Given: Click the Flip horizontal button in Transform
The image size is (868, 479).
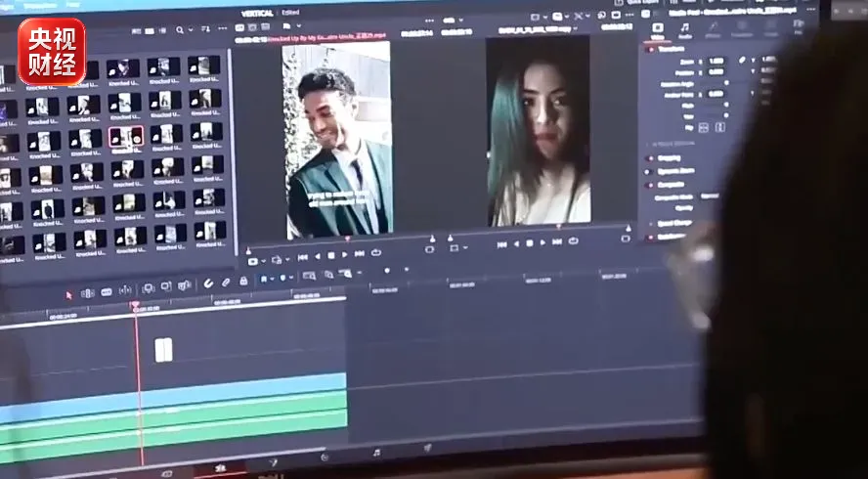Looking at the screenshot, I should pos(703,127).
